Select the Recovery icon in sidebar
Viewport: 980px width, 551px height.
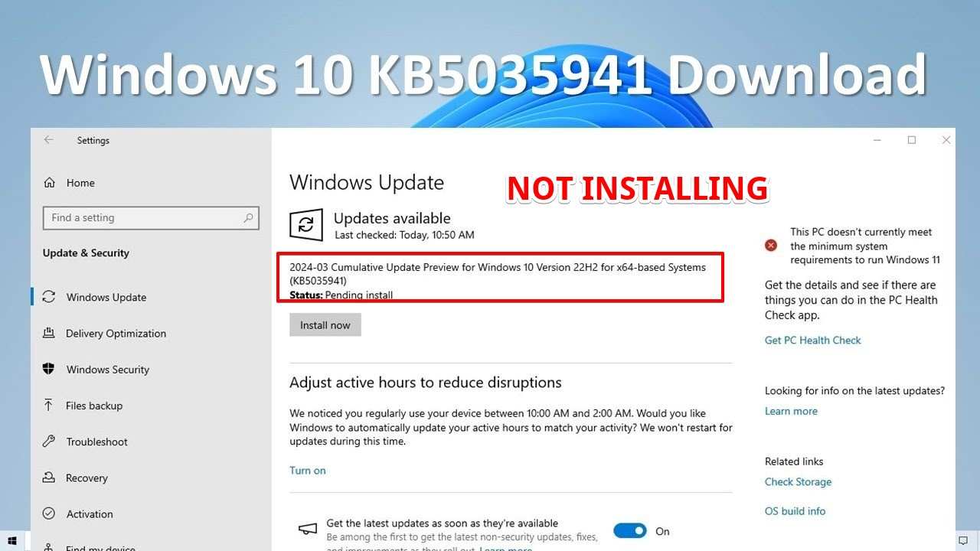click(x=49, y=478)
